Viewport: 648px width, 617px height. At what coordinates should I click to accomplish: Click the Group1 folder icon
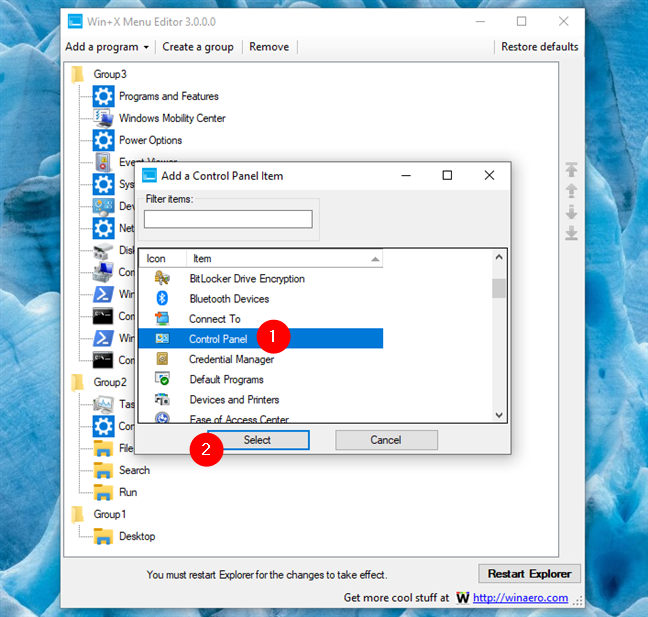pos(78,515)
